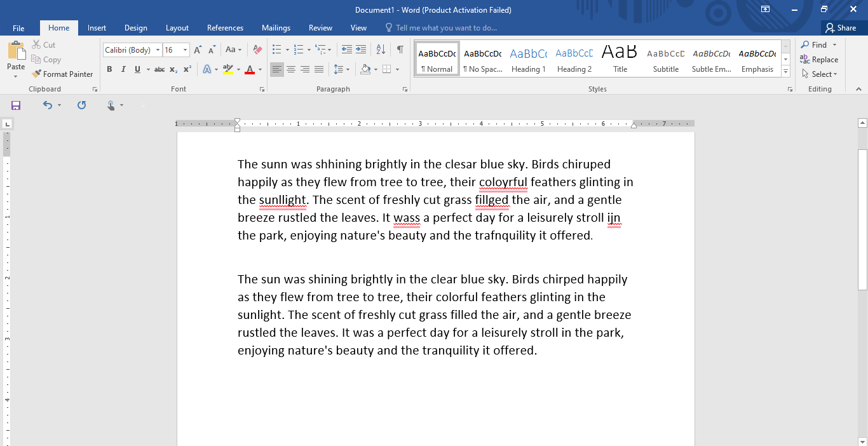Open the Select editing menu
Screen dimensions: 868x446
pos(820,74)
